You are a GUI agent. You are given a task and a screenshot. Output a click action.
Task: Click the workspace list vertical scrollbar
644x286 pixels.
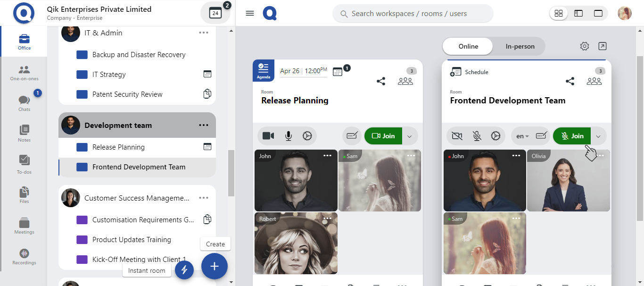point(231,173)
